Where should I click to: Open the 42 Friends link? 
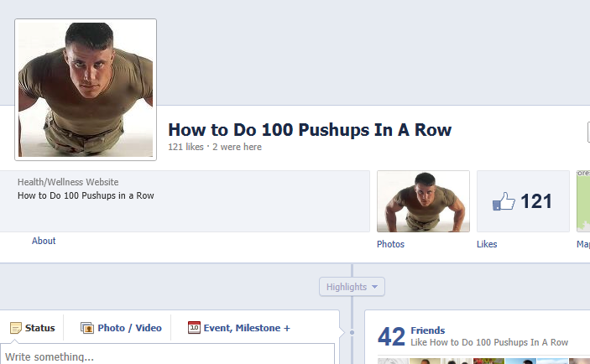(x=428, y=330)
